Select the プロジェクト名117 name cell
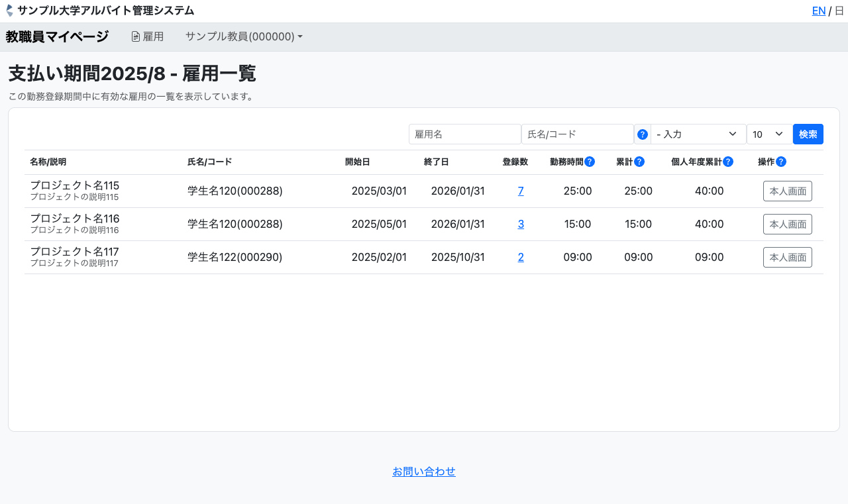Image resolution: width=848 pixels, height=504 pixels. [75, 252]
